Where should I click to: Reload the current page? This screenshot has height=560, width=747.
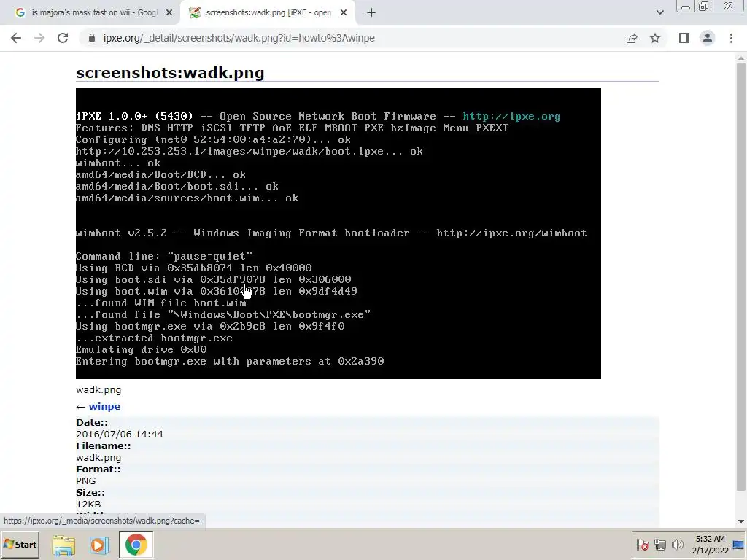tap(63, 38)
